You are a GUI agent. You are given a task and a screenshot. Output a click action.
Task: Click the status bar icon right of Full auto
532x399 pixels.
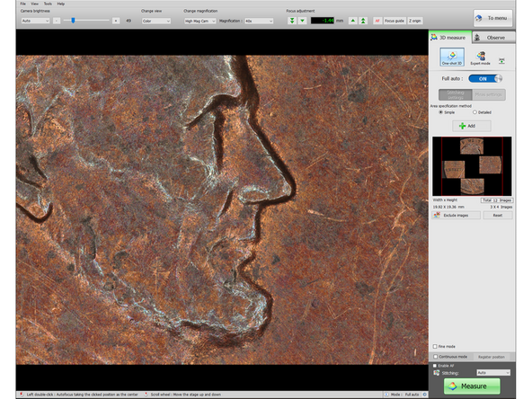pyautogui.click(x=424, y=395)
